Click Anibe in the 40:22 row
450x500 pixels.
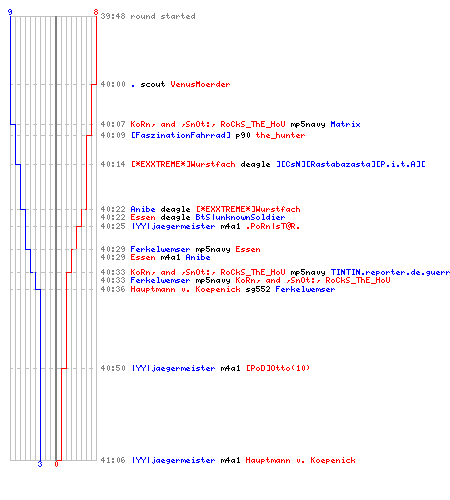point(143,209)
